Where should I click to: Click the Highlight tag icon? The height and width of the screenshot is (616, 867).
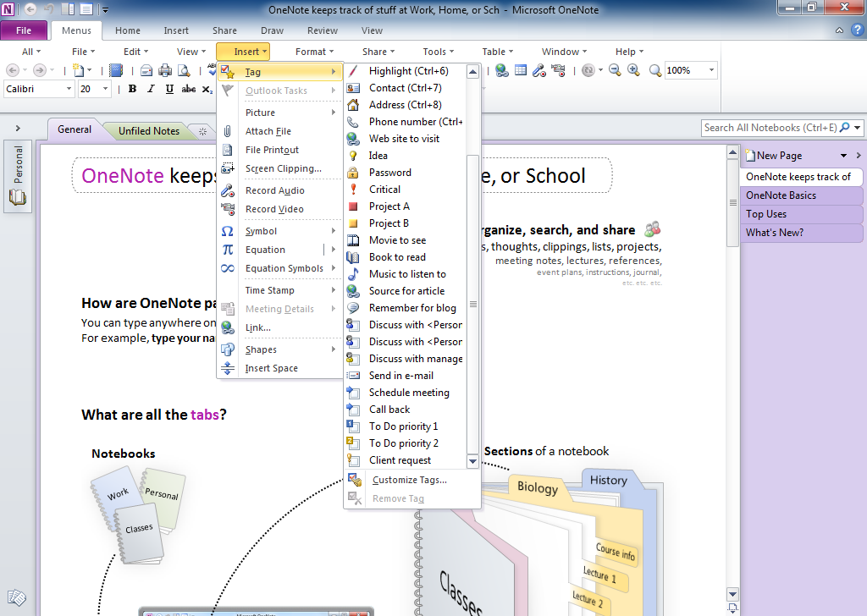(353, 71)
